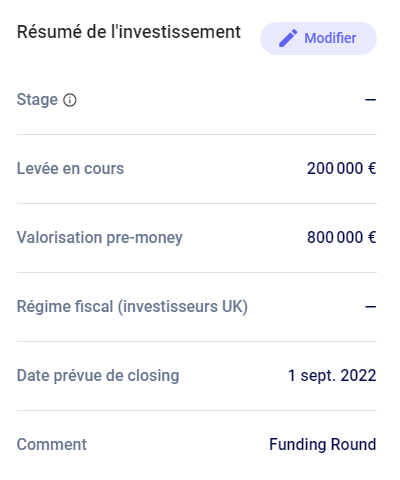Image resolution: width=400 pixels, height=480 pixels.
Task: Click the Stage info icon
Action: coord(70,100)
